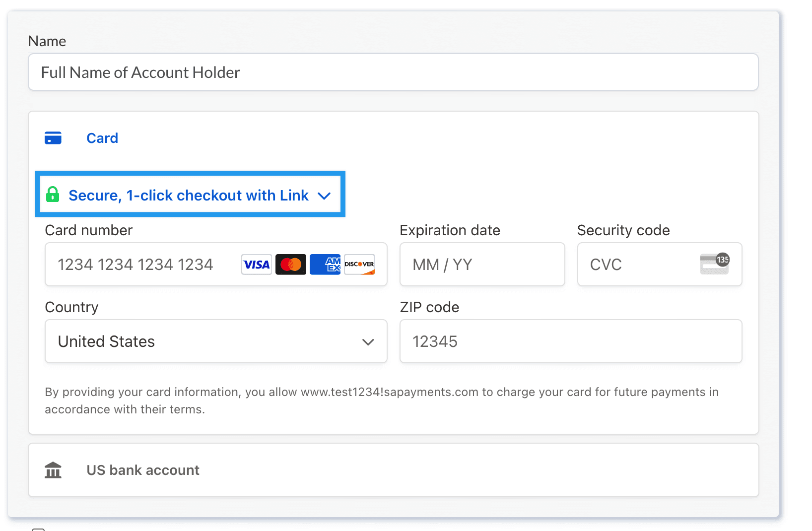Expand the chevron beside checkout with Link

[x=324, y=196]
